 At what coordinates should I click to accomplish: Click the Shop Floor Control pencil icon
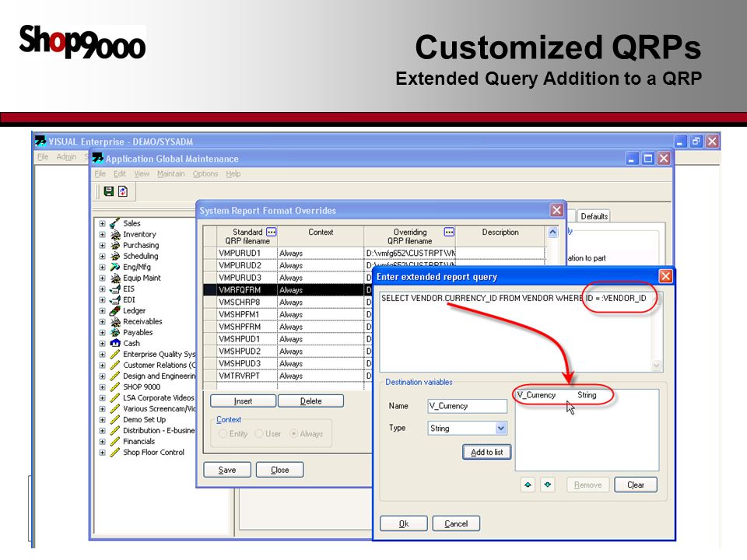115,453
